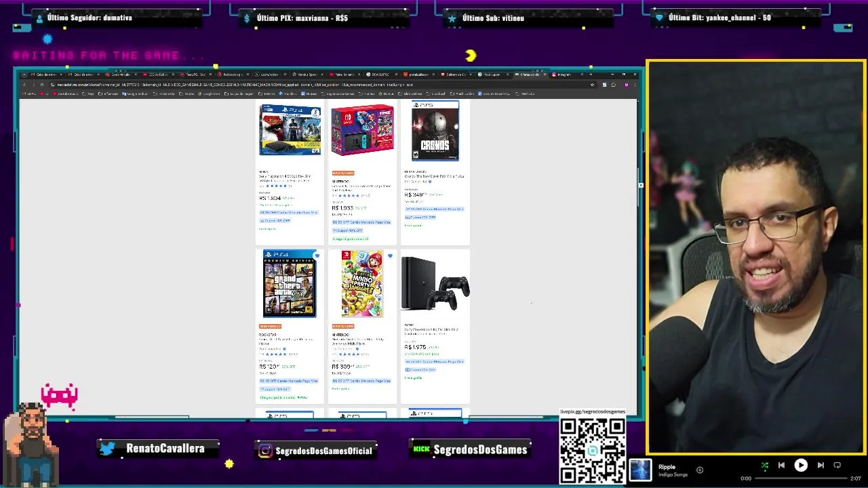The image size is (868, 488).
Task: Open the browser profile avatar
Action: tap(626, 85)
